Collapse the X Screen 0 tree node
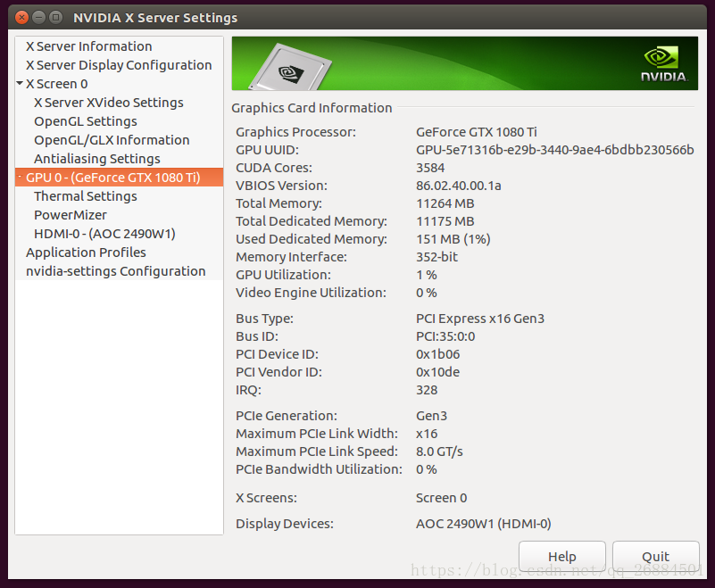This screenshot has height=588, width=715. coord(20,83)
